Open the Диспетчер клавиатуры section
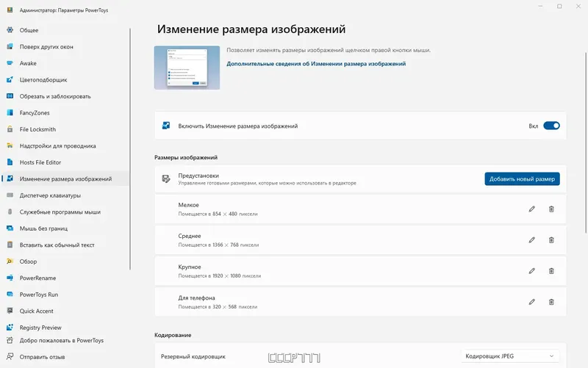This screenshot has height=368, width=588. 50,195
